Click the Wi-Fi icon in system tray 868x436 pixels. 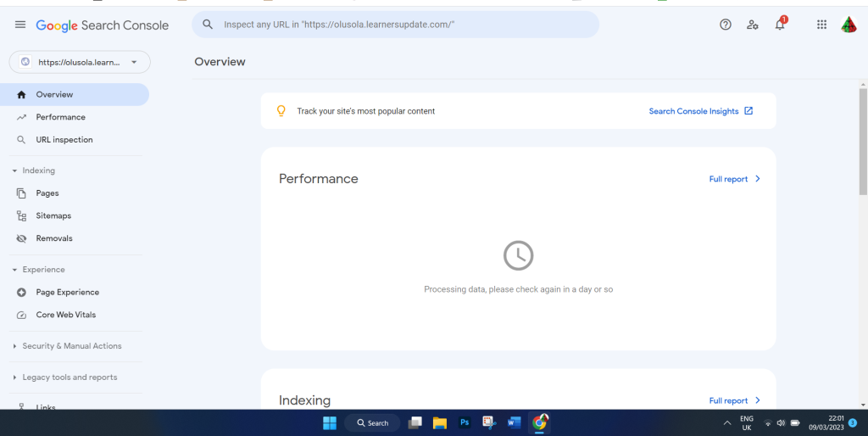coord(768,423)
